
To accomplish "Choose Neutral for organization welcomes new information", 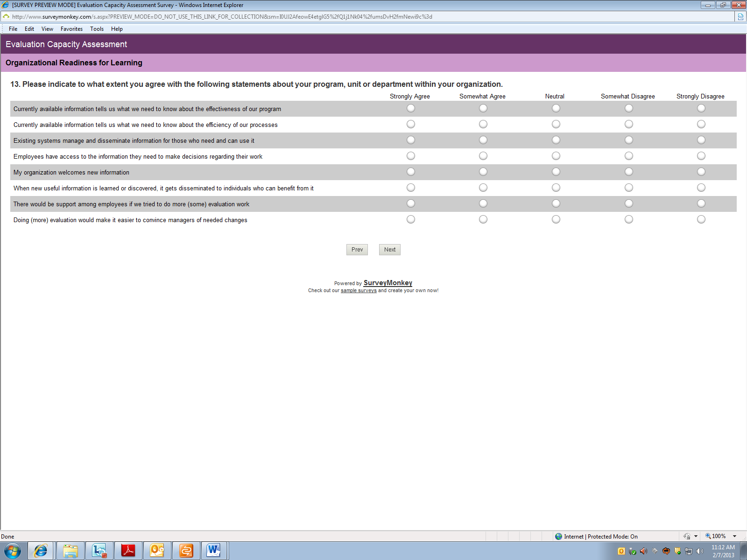I will (556, 172).
